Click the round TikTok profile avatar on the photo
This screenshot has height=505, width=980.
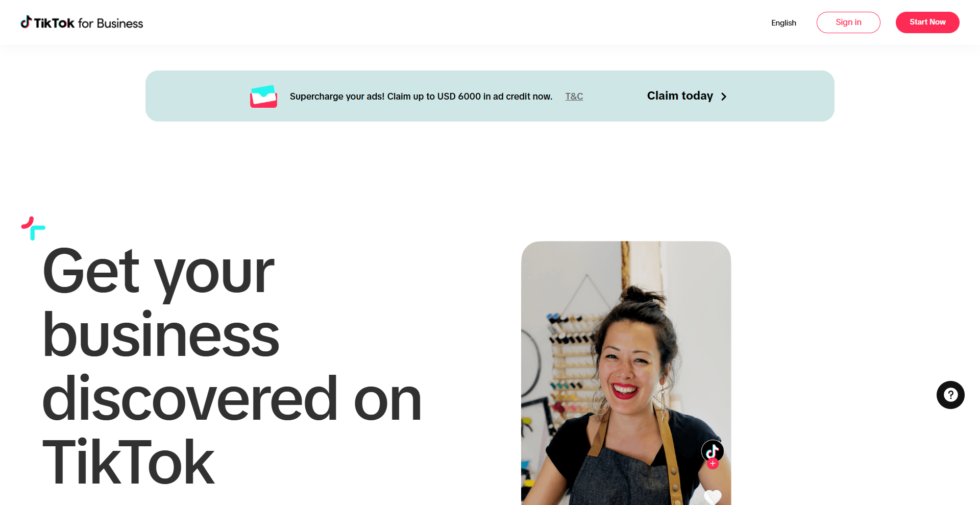(x=713, y=451)
